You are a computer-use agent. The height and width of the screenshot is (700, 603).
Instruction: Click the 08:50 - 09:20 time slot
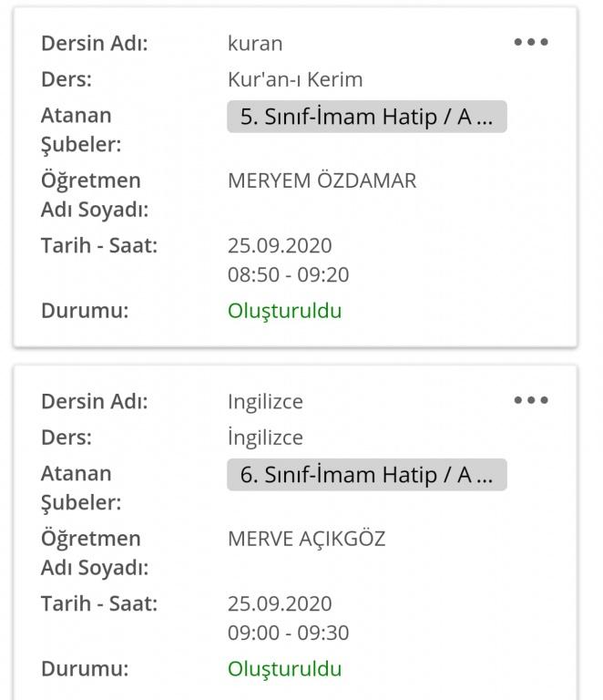point(288,275)
